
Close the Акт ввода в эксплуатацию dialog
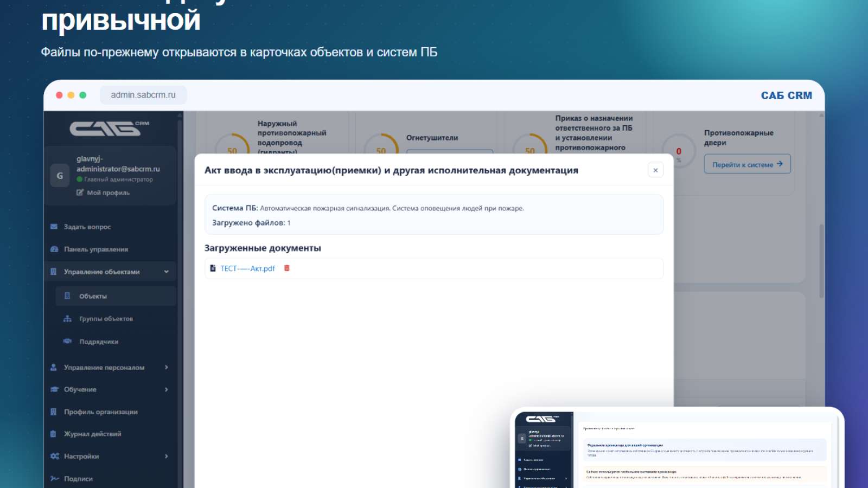pyautogui.click(x=655, y=170)
